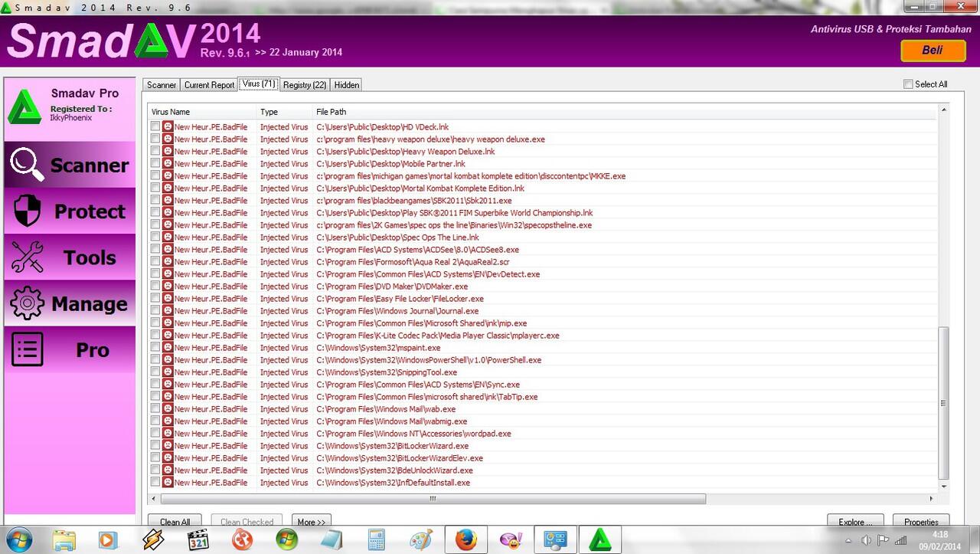980x554 pixels.
Task: Check the box for SnippingTool.exe
Action: (155, 372)
